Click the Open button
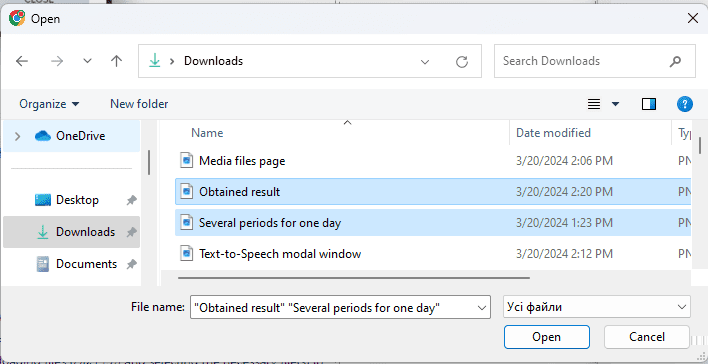Screen dimensions: 708x364 tap(546, 337)
